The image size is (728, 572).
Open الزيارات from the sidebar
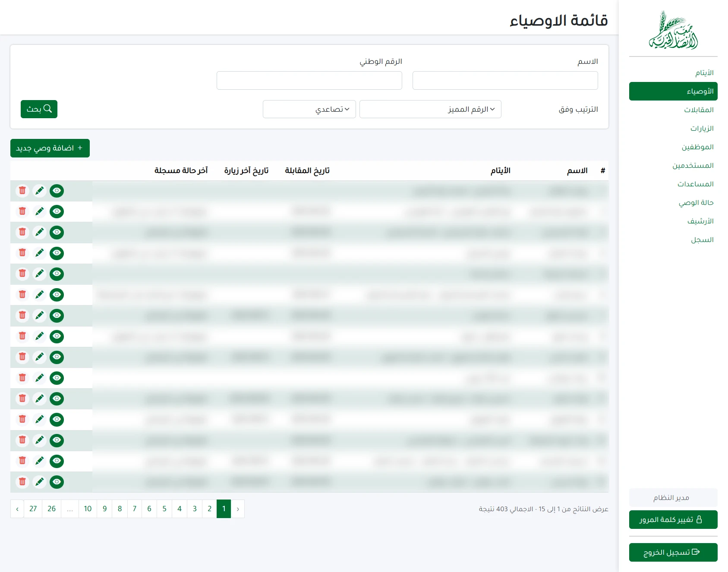673,129
